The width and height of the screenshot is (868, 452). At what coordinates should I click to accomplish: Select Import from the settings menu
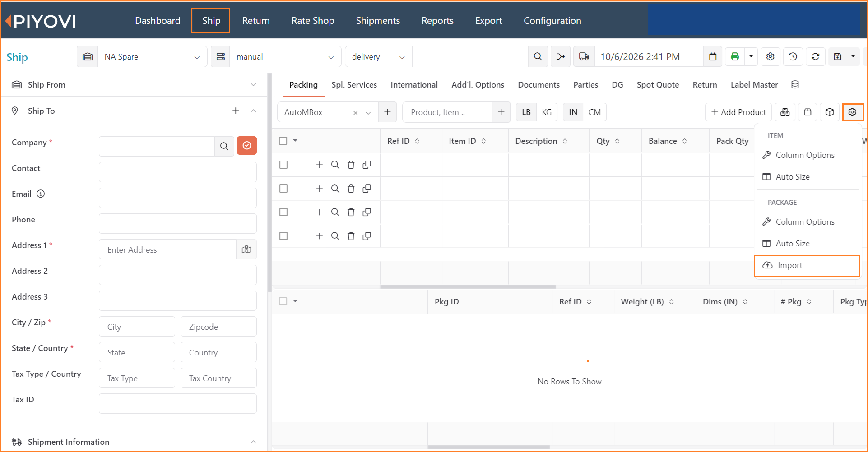[x=807, y=265]
